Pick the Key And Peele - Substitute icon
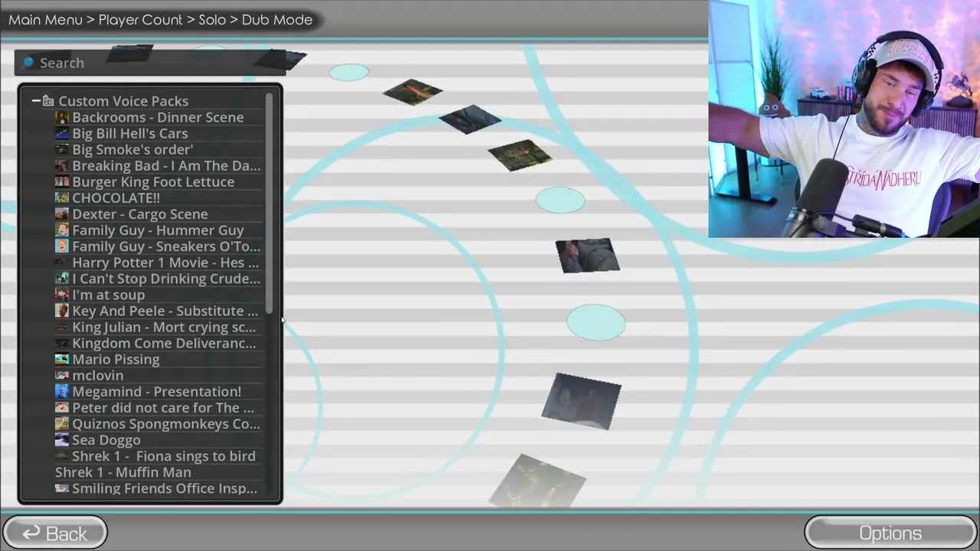Viewport: 980px width, 551px height. click(x=62, y=311)
